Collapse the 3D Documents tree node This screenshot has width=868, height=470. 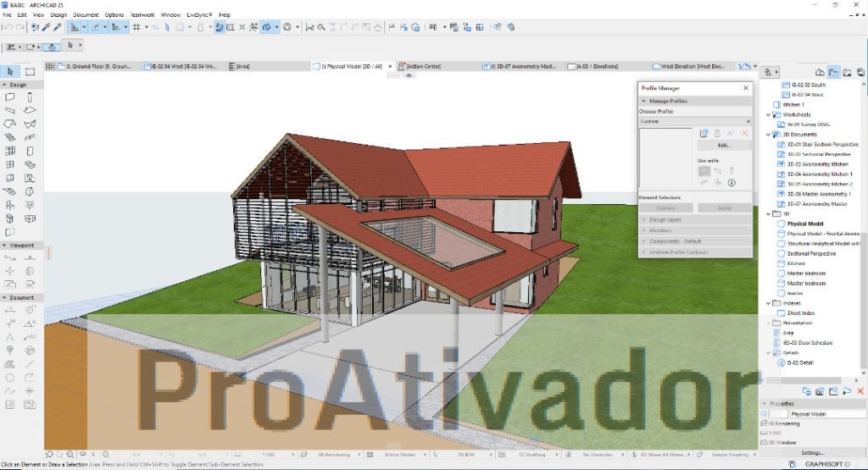click(x=768, y=135)
